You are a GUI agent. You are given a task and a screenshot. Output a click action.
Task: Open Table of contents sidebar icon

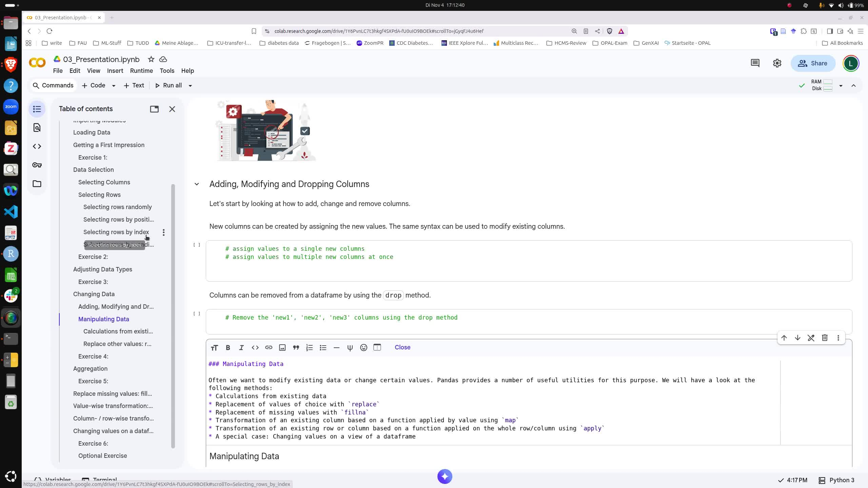37,109
